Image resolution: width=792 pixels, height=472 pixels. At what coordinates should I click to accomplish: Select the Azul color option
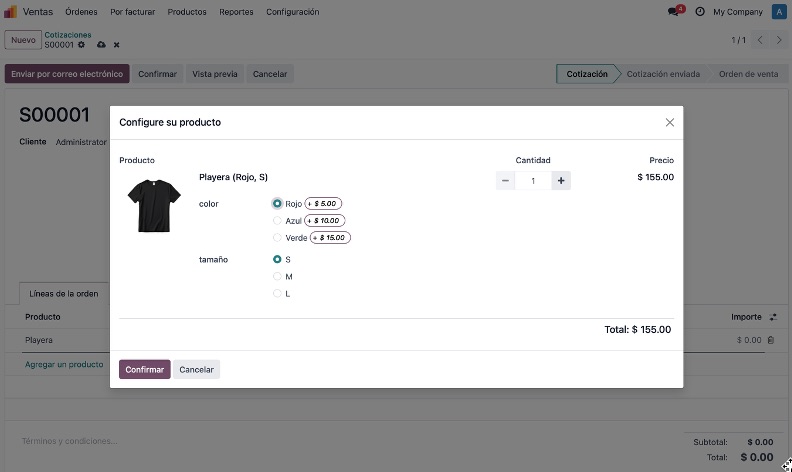click(x=277, y=220)
